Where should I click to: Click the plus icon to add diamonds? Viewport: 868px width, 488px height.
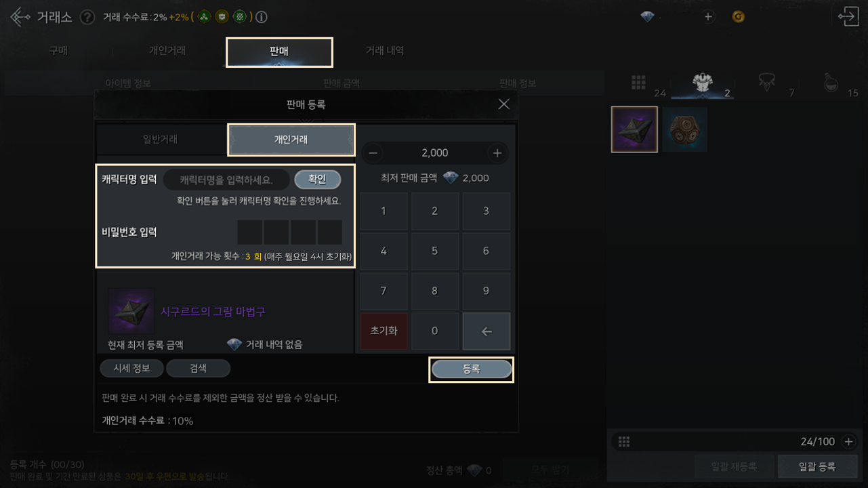708,17
